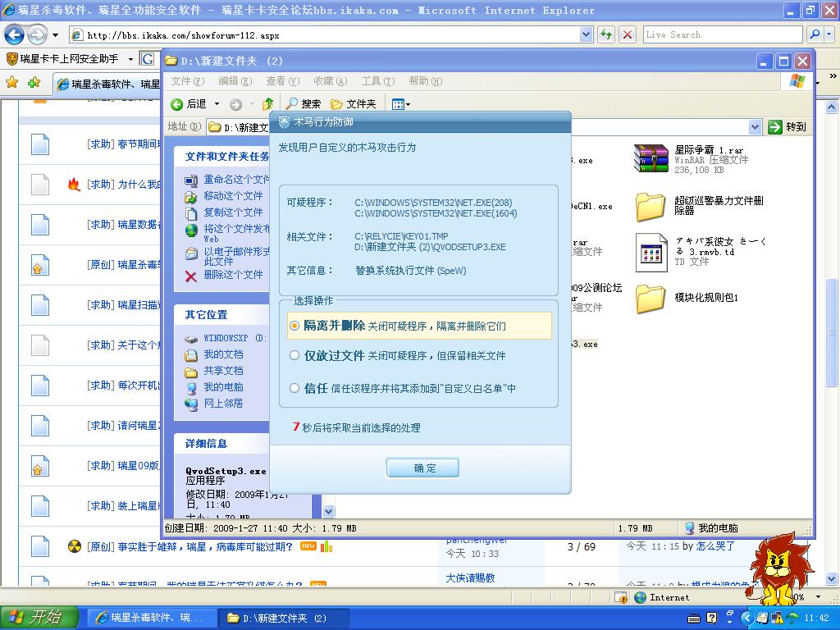This screenshot has width=840, height=630.
Task: Select the 仅放过文件 radio option
Action: coord(294,355)
